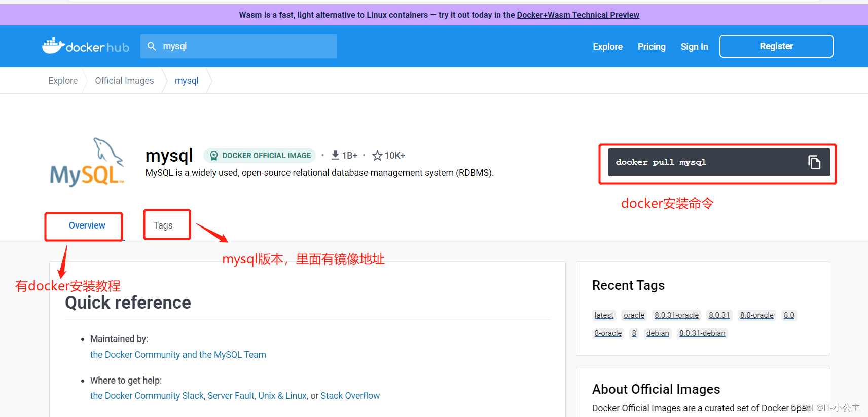Open the 8.0-oracle tag
Viewport: 868px width, 417px height.
point(756,315)
